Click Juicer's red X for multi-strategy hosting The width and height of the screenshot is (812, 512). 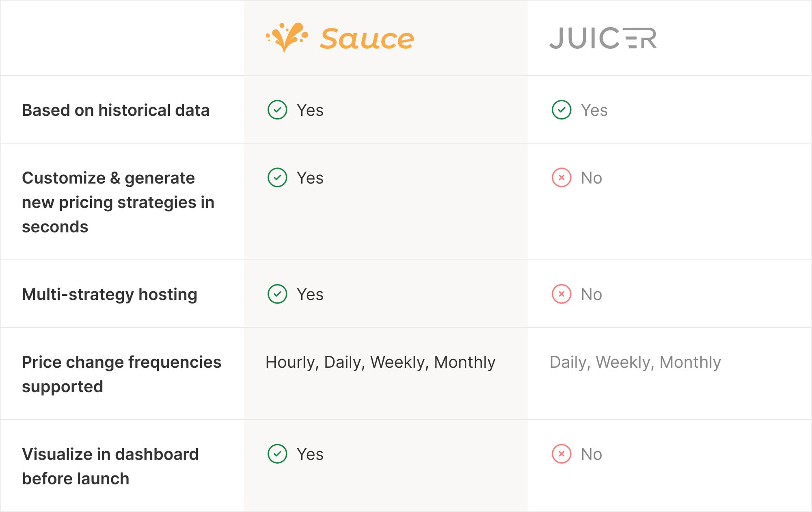click(x=561, y=294)
